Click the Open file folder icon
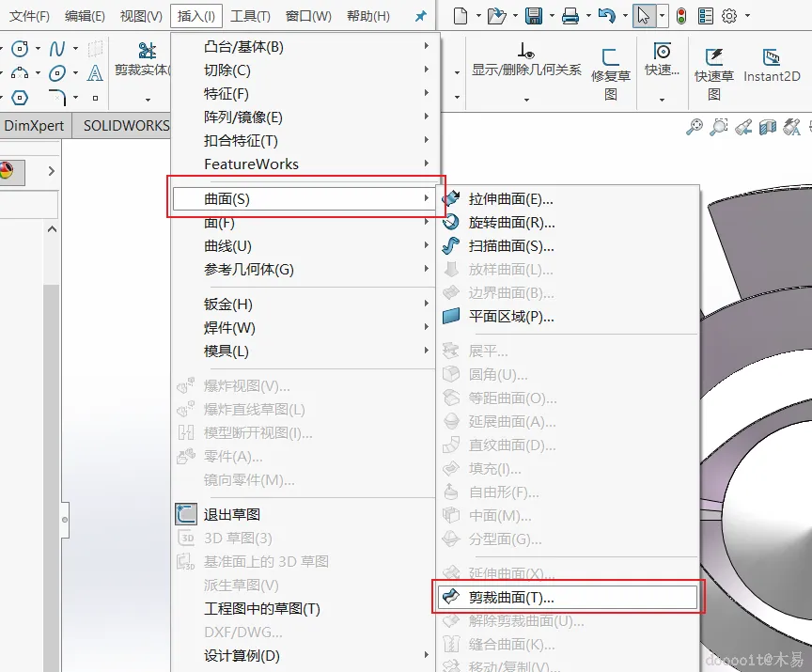The width and height of the screenshot is (812, 672). [496, 16]
